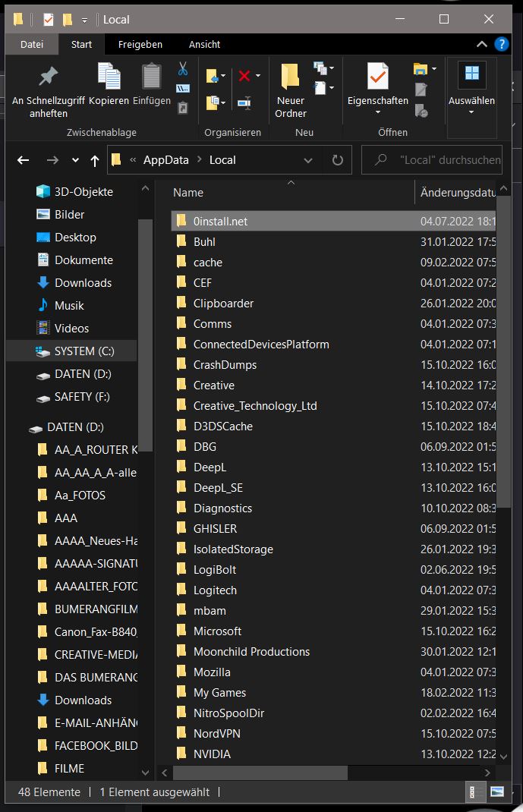Viewport: 523px width, 812px height.
Task: Click the horizontal scrollbar of the file list
Action: click(x=260, y=773)
